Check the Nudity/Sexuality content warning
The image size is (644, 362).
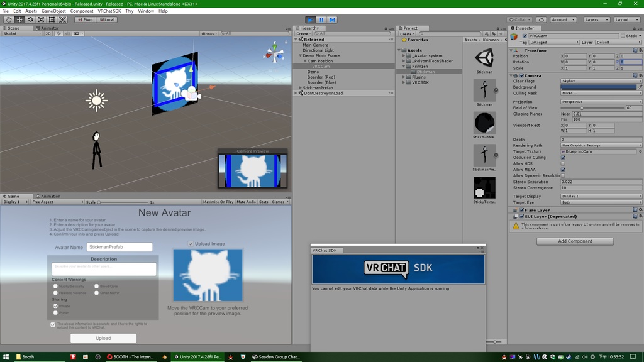(x=55, y=287)
